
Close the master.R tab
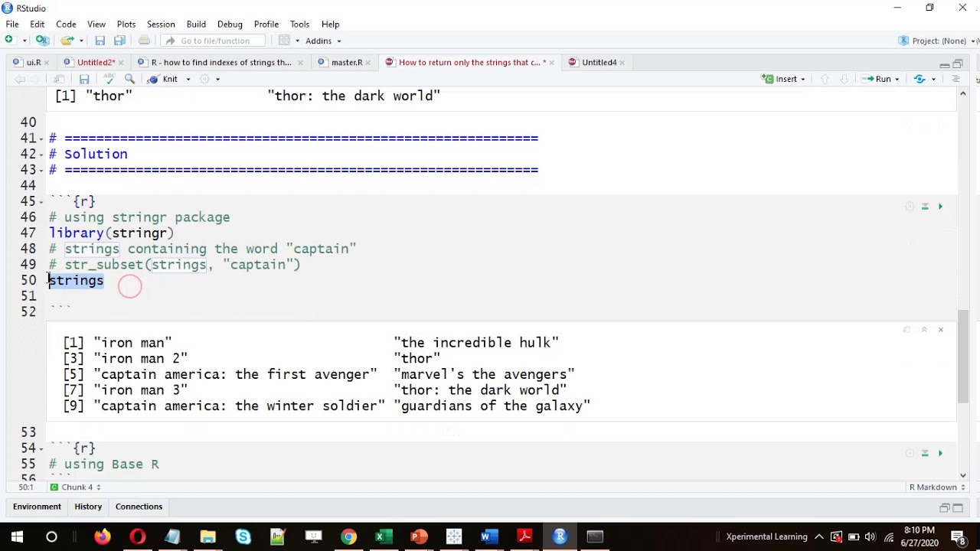368,63
